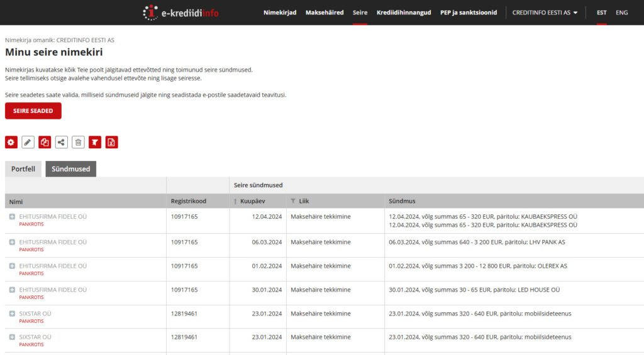Image resolution: width=644 pixels, height=355 pixels.
Task: Click the Minu seire nimekiri heading
Action: pyautogui.click(x=54, y=52)
